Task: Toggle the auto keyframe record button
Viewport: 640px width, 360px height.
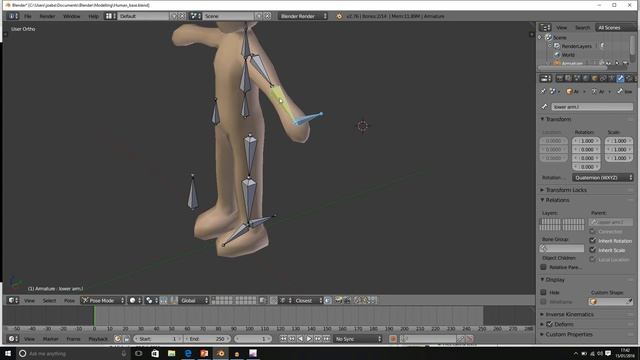Action: point(393,339)
